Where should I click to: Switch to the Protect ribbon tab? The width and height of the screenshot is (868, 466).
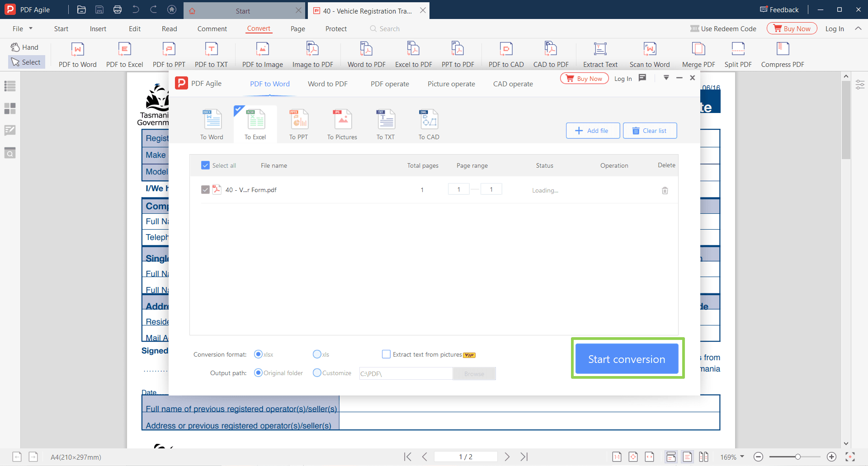pos(336,28)
